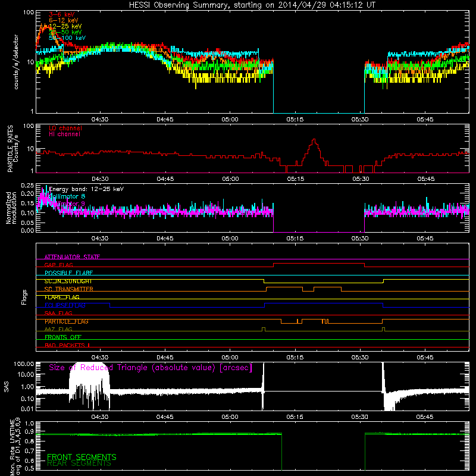Select the 3-6 keV legend label

(62, 14)
